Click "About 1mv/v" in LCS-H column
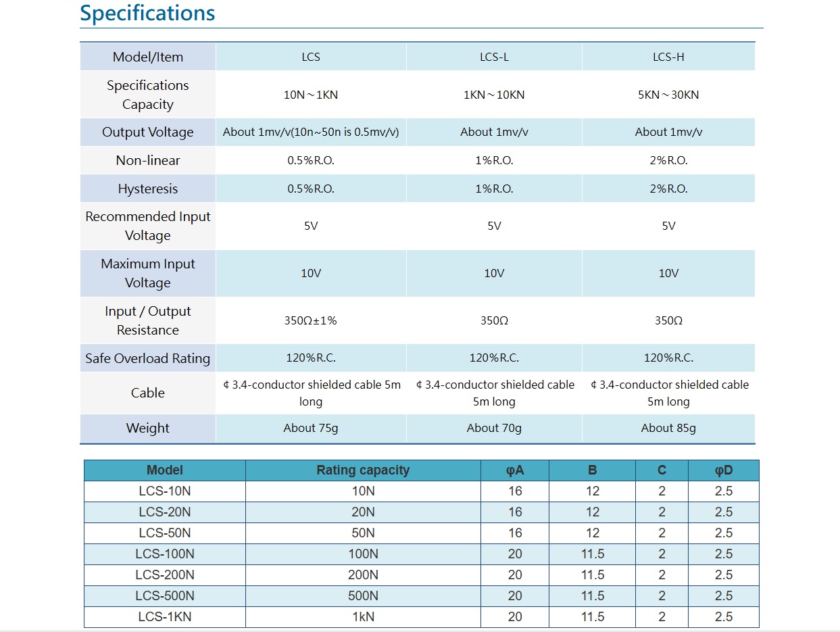 pyautogui.click(x=668, y=132)
